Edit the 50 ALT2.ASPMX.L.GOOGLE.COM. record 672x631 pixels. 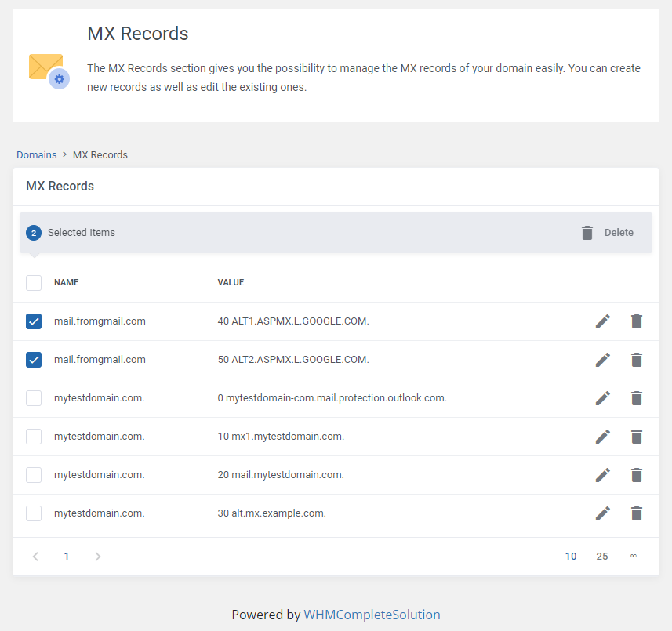[x=602, y=360]
